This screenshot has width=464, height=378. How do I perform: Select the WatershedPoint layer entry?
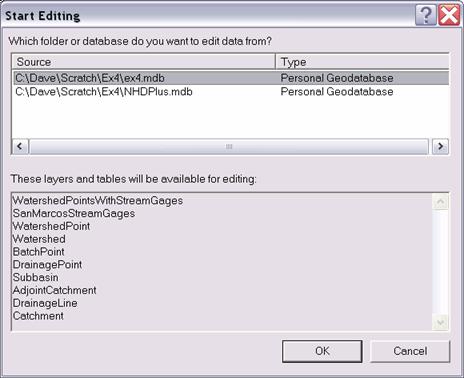pyautogui.click(x=51, y=226)
